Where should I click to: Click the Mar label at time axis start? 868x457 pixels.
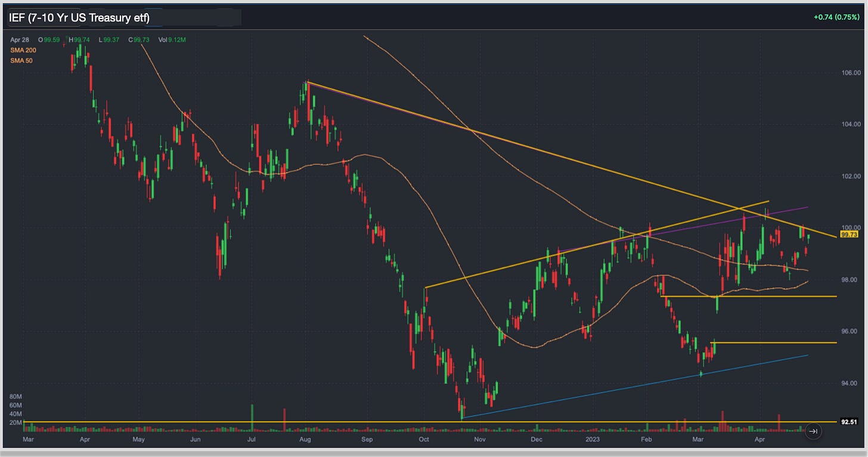[28, 439]
